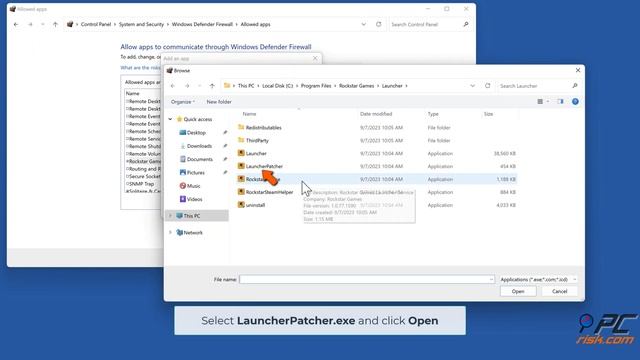Expand the This PC tree node
The image size is (640, 360).
(x=170, y=216)
